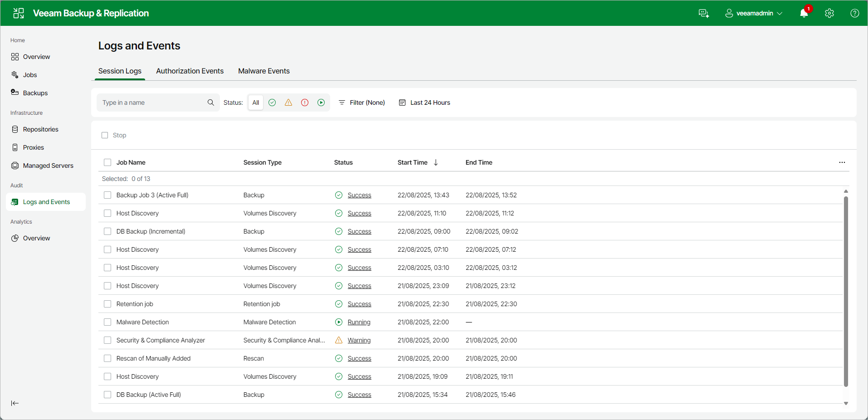Tick the Retention job row checkbox
The height and width of the screenshot is (420, 868).
click(x=107, y=304)
